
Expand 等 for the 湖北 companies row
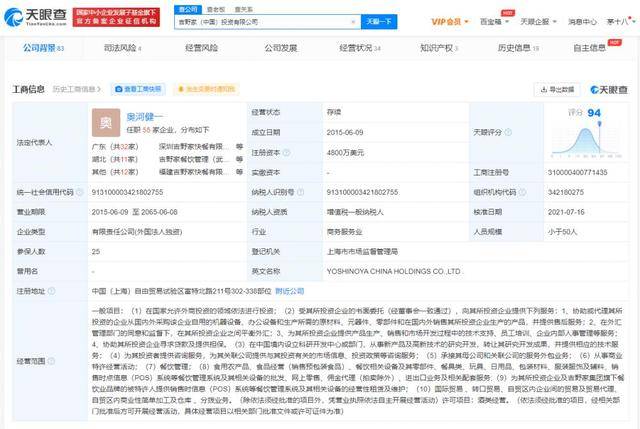(239, 159)
